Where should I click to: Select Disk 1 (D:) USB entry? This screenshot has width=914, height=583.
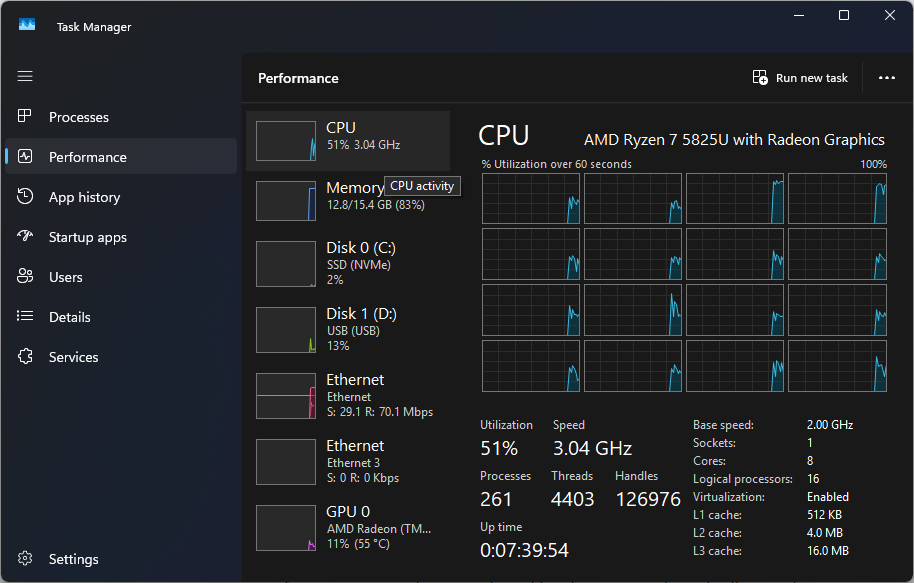pyautogui.click(x=347, y=330)
